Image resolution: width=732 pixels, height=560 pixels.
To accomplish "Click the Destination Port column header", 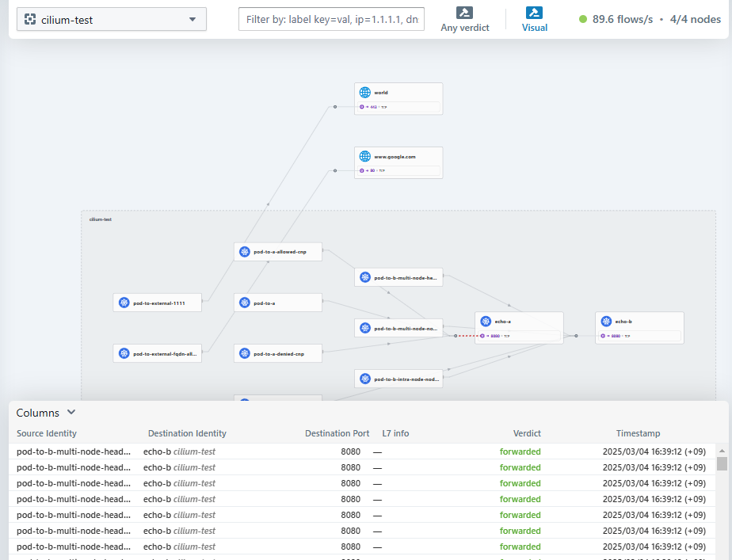I will click(337, 433).
